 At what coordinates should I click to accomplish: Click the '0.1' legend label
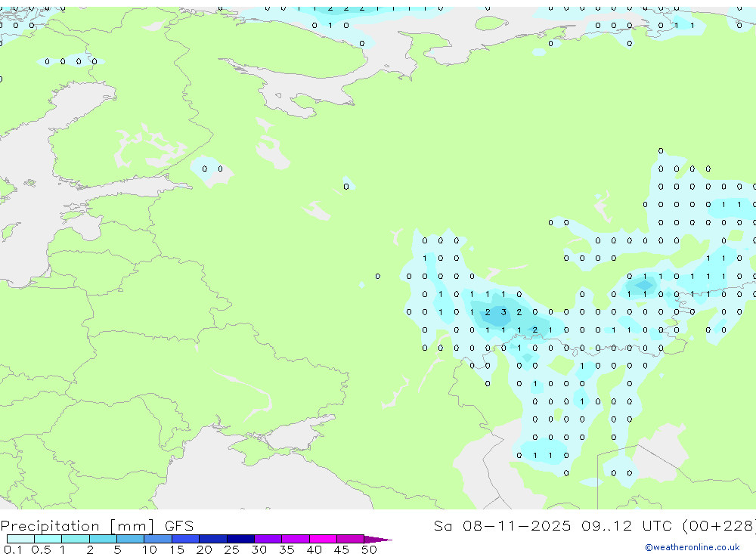point(13,549)
